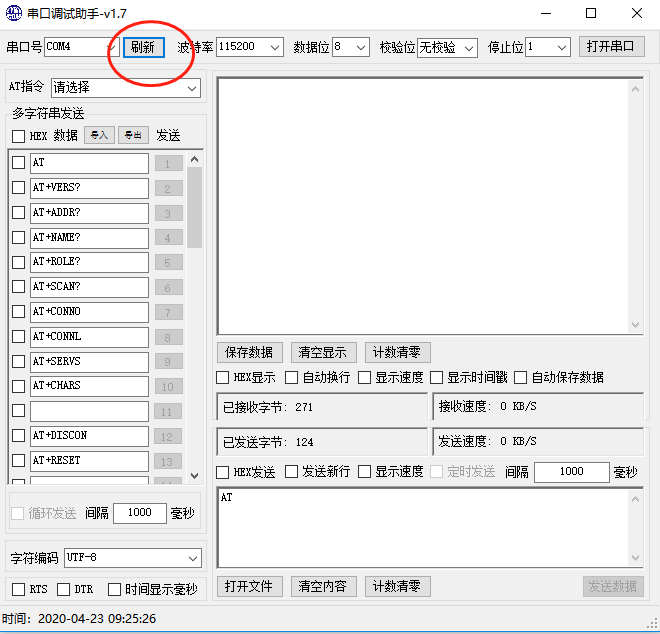Maximize the serial debug assistant window
Viewport: 660px width, 634px height.
click(591, 13)
